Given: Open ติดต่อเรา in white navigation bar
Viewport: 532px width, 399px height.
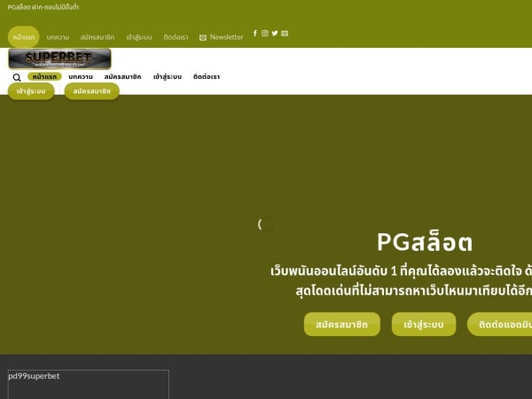Looking at the screenshot, I should [207, 76].
